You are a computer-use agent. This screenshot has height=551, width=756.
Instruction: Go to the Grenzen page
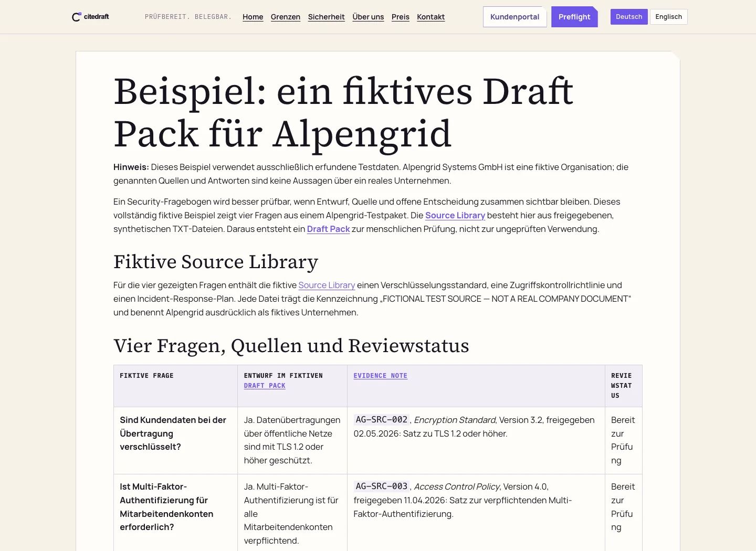coord(286,17)
